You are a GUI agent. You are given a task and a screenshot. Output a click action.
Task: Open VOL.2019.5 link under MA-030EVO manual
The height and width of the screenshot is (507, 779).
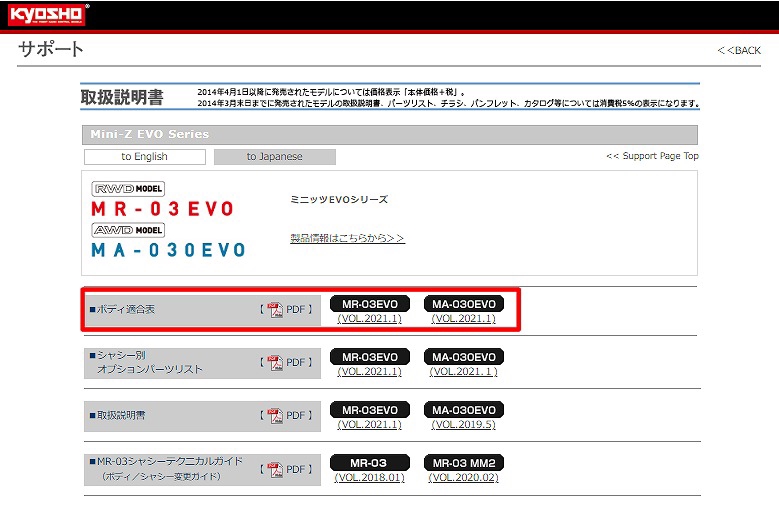[x=464, y=425]
